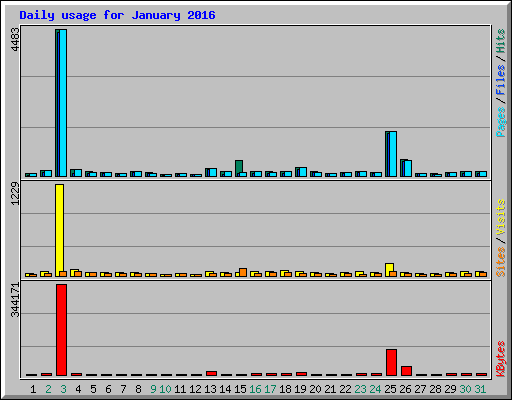The image size is (512, 400).
Task: Click day label 31 on the axis
Action: 480,389
